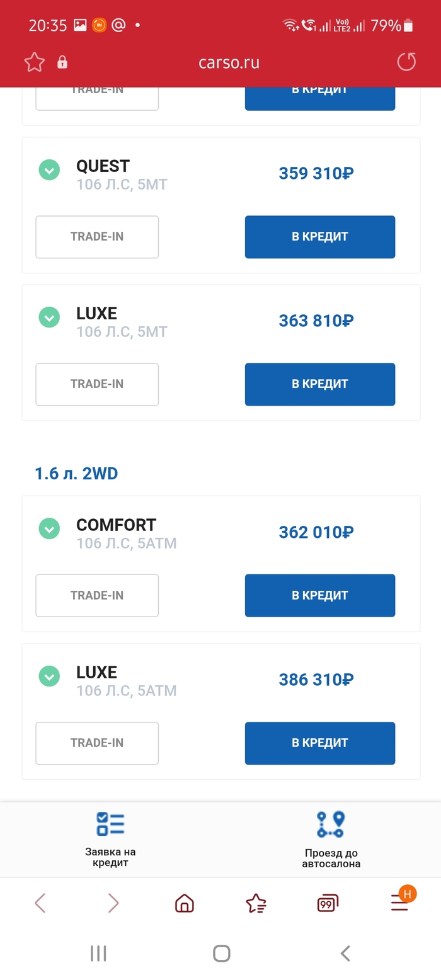Screen dimensions: 441x980
Task: Tap Android recent apps button
Action: pyautogui.click(x=98, y=953)
